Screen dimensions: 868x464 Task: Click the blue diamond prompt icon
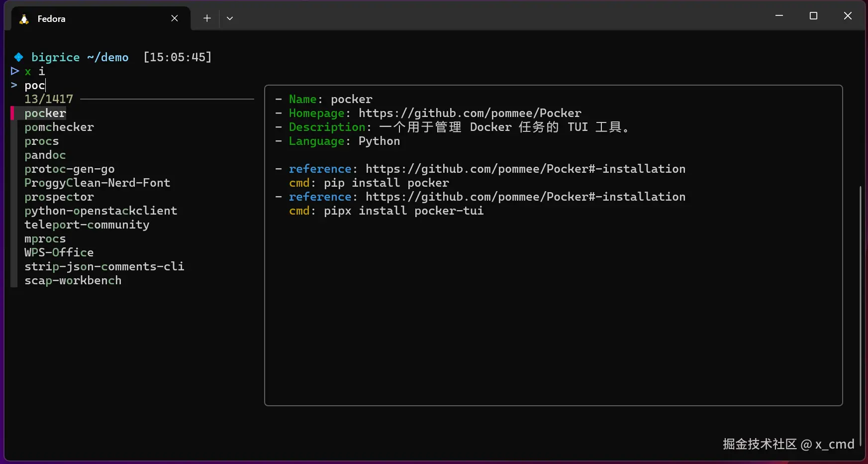click(18, 57)
